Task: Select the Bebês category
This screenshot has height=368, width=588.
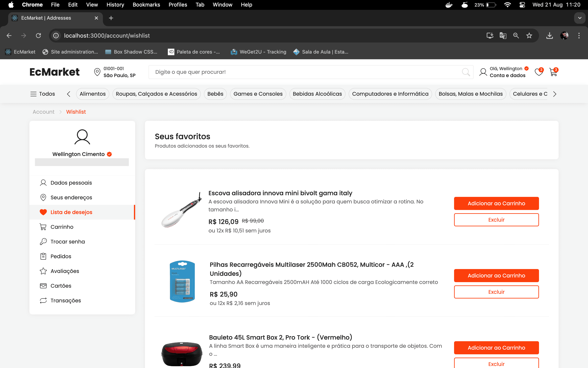Action: [x=215, y=94]
